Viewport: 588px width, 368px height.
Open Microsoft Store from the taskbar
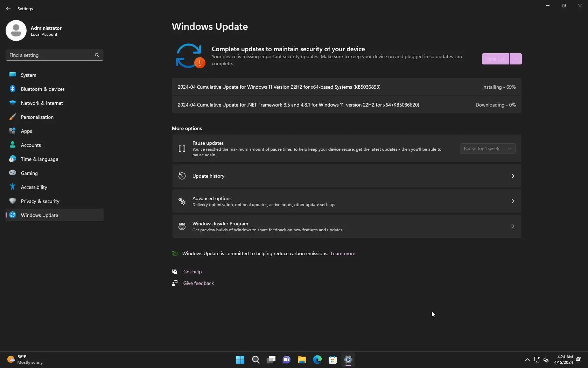333,360
